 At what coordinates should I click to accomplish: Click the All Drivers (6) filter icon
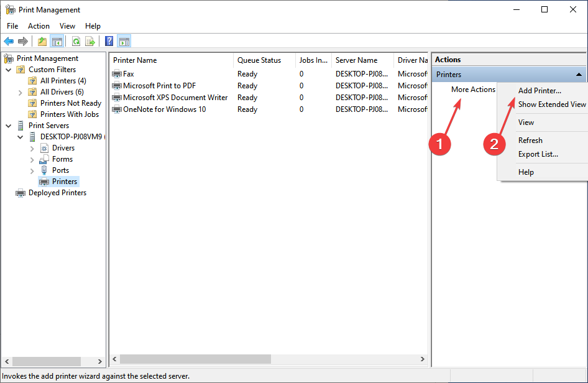coord(32,92)
